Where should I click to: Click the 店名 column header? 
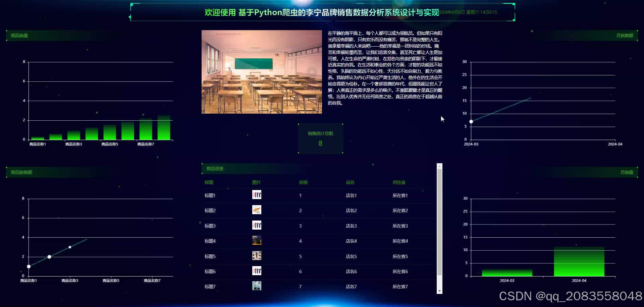350,182
